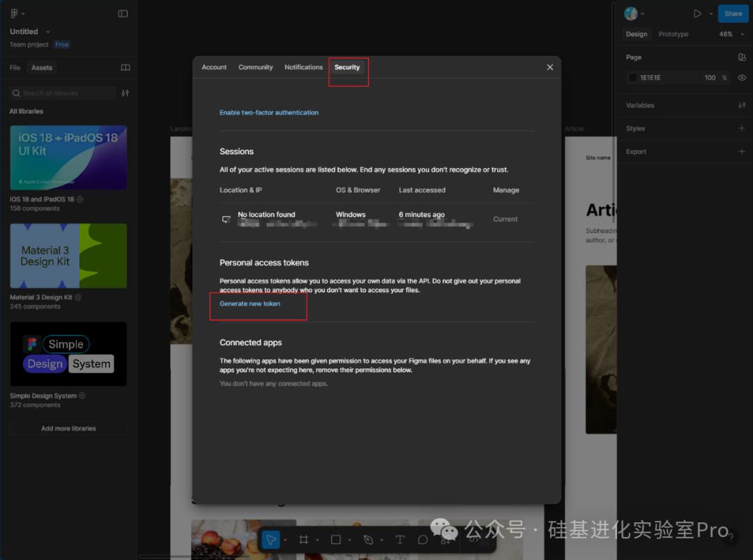Select the Frame tool in the toolbar
This screenshot has width=753, height=560.
(303, 540)
